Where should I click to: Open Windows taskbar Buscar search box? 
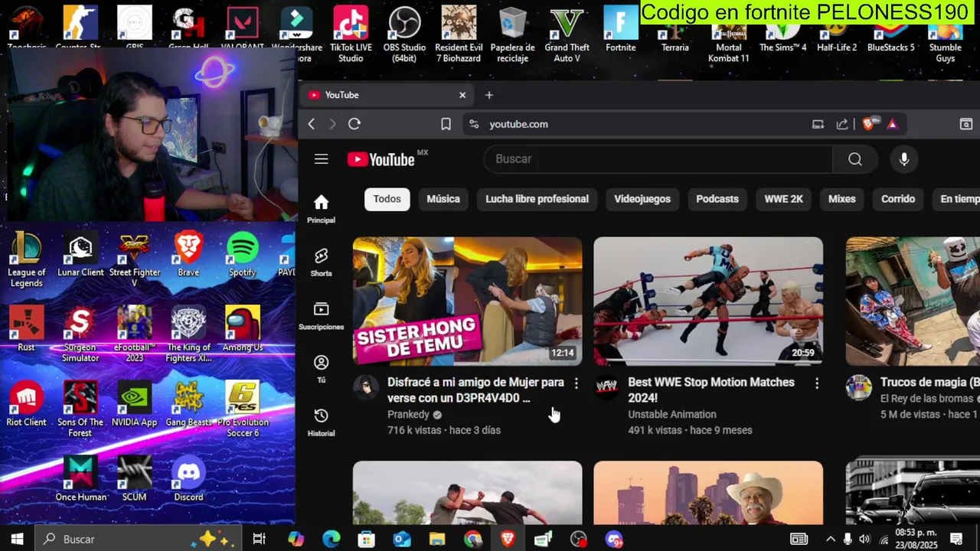click(x=139, y=540)
